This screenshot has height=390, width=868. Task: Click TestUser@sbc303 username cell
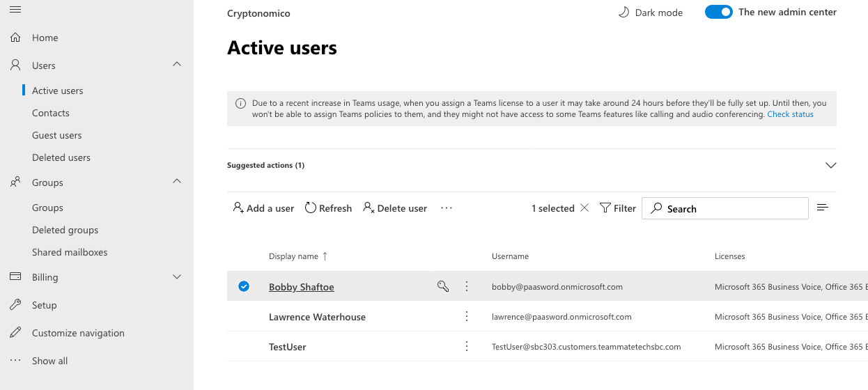coord(586,346)
